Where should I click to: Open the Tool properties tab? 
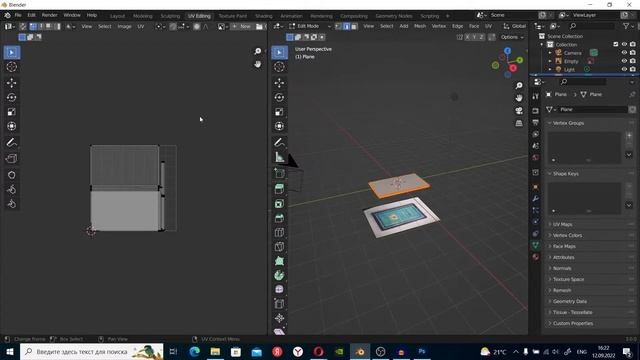[536, 96]
